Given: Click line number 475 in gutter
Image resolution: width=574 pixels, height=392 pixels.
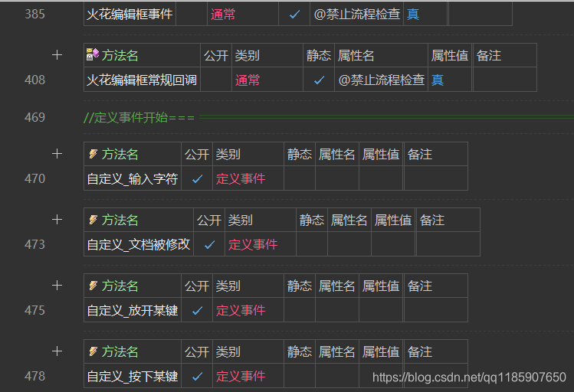Looking at the screenshot, I should pos(34,310).
